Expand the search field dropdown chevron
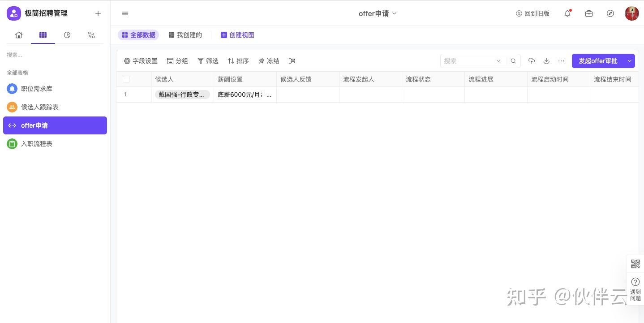The height and width of the screenshot is (323, 644). (x=498, y=61)
